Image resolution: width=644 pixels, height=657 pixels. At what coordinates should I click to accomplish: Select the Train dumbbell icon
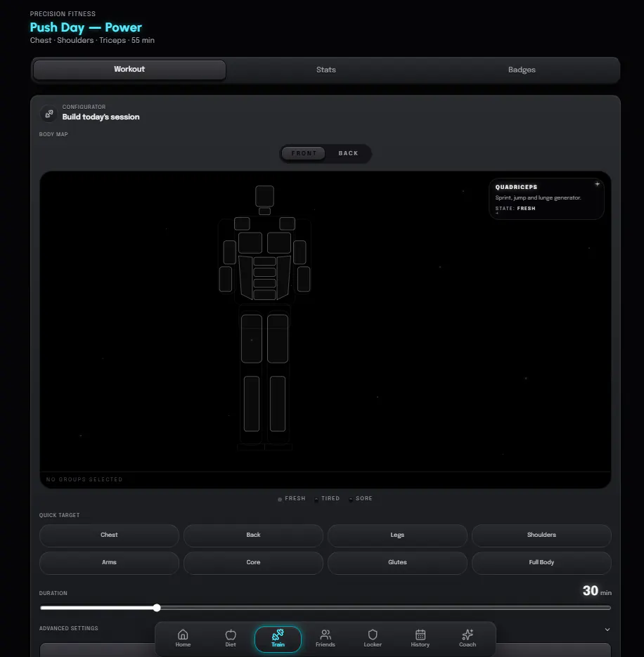point(278,635)
